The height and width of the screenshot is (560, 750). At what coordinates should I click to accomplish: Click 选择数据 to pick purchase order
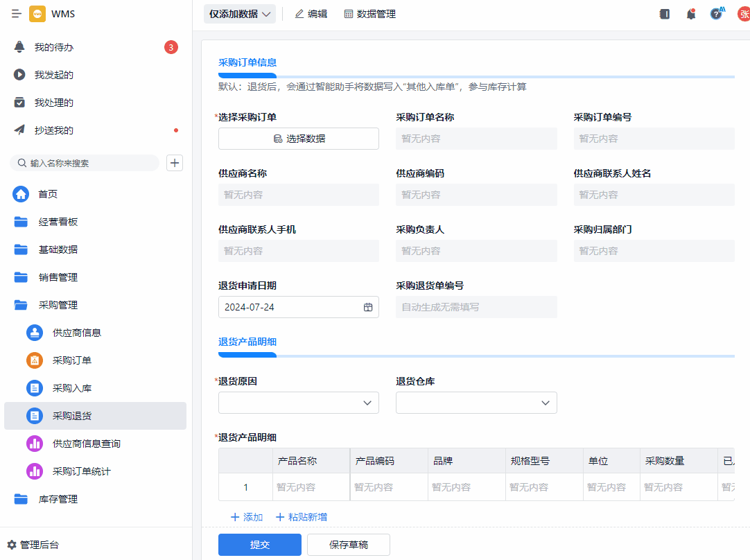(x=299, y=139)
